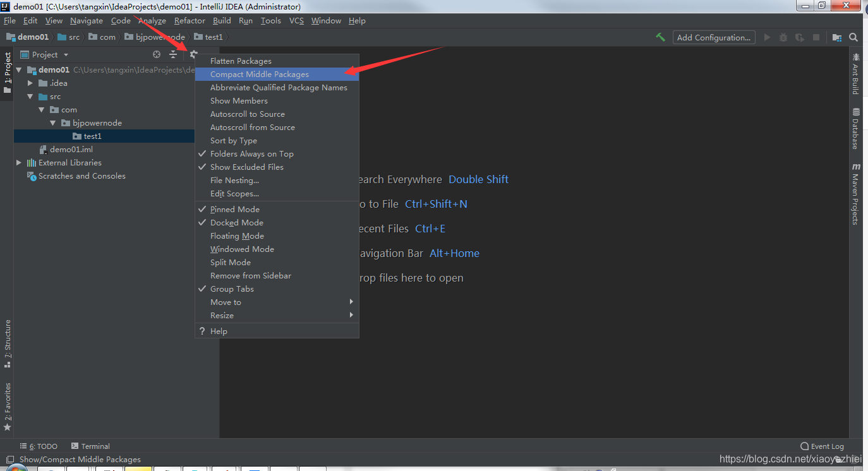
Task: Open the Tools menu
Action: pyautogui.click(x=271, y=21)
